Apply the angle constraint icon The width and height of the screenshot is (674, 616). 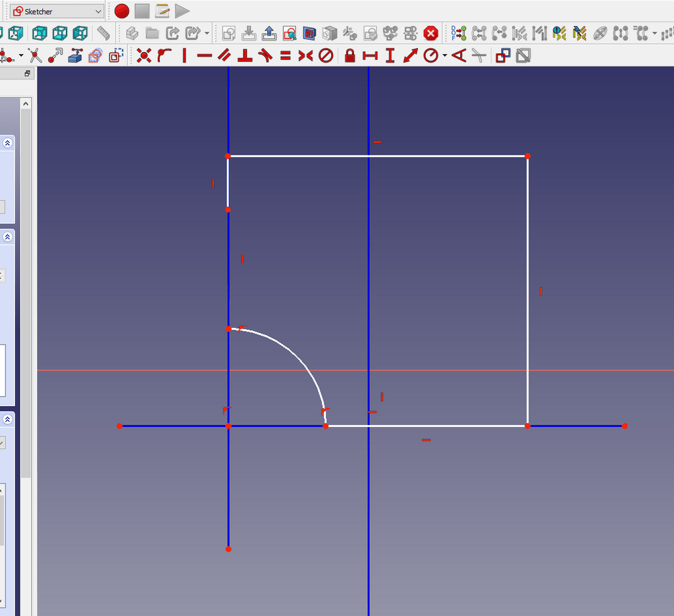coord(459,55)
